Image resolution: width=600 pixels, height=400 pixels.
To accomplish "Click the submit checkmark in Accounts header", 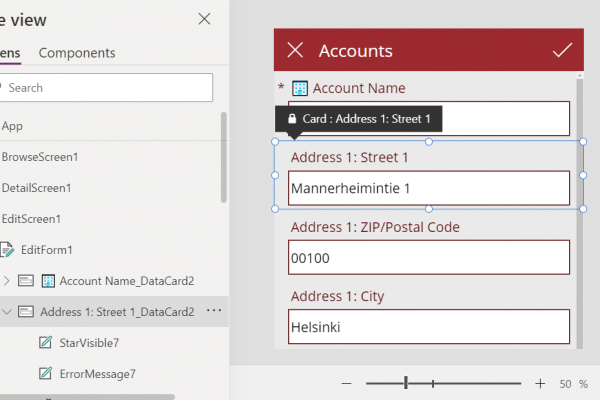I will point(562,50).
